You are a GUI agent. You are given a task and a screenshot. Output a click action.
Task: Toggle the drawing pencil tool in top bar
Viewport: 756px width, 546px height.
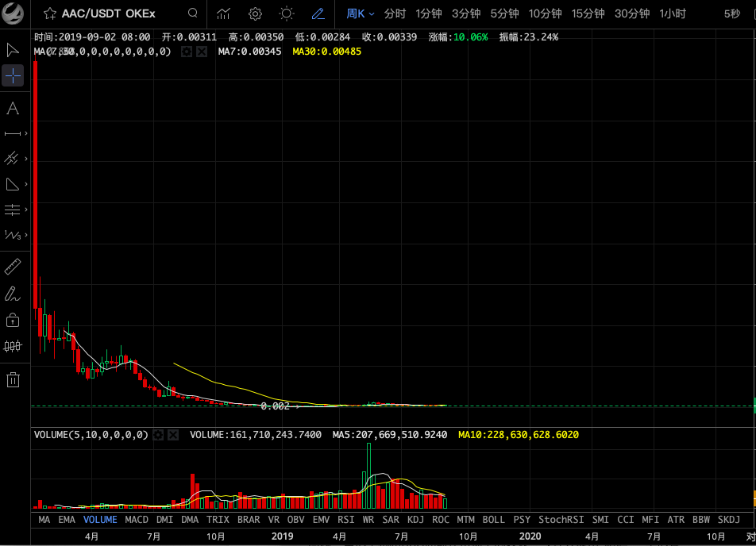click(x=318, y=13)
